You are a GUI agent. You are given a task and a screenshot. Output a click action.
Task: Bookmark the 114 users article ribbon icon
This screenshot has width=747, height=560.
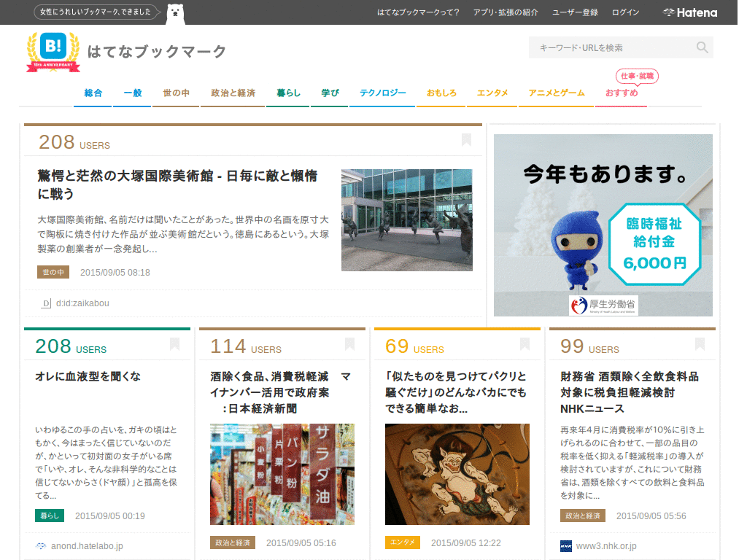(x=349, y=344)
